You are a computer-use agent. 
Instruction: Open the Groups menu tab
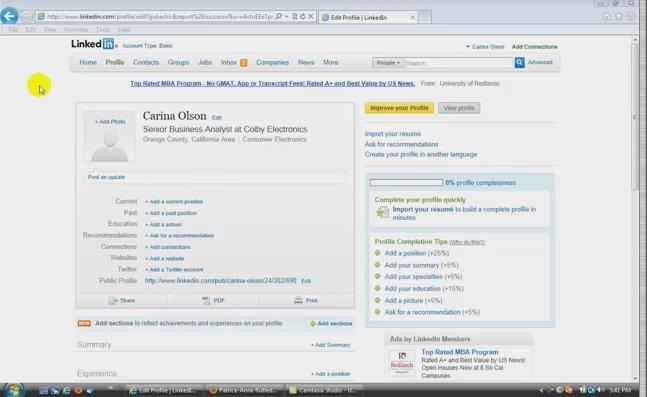(178, 62)
